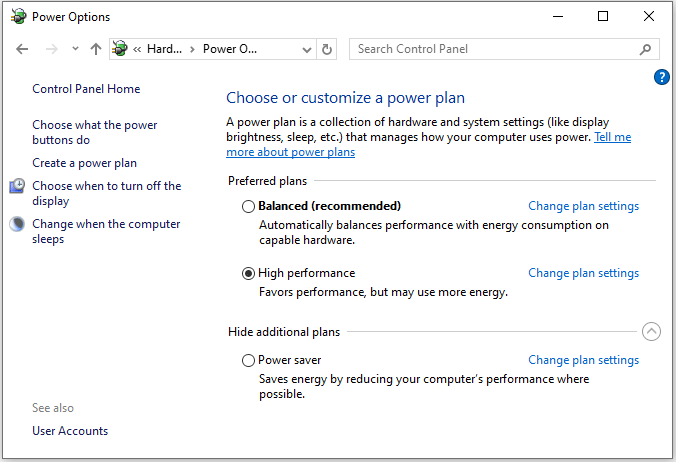Change plan settings for High performance

click(x=583, y=273)
